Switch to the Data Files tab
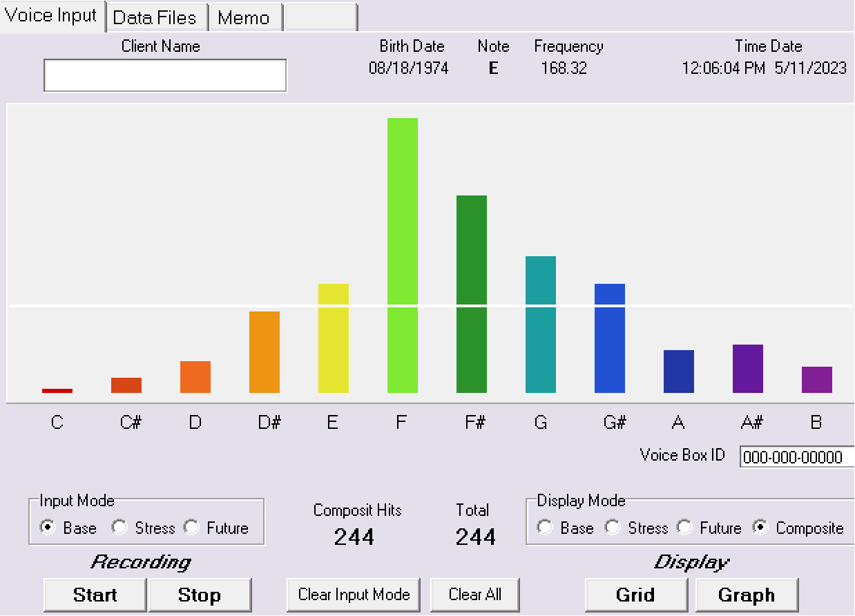 point(157,17)
